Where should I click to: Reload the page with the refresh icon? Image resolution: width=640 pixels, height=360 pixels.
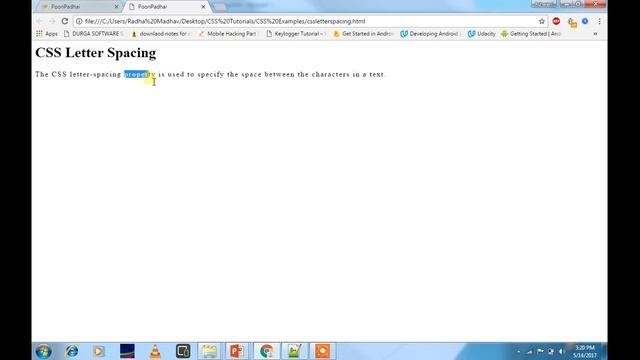pyautogui.click(x=64, y=21)
